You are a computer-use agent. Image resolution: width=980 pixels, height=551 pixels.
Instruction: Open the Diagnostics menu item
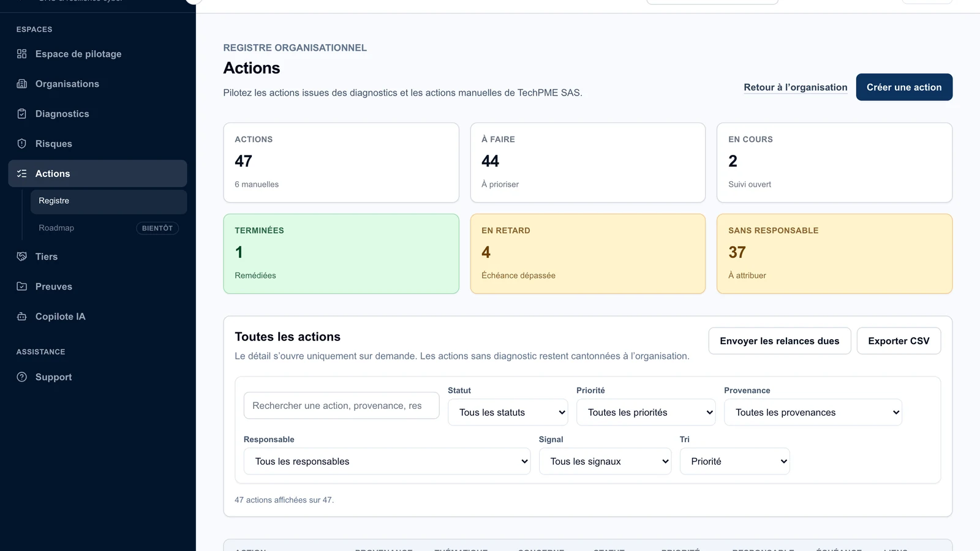[97, 114]
